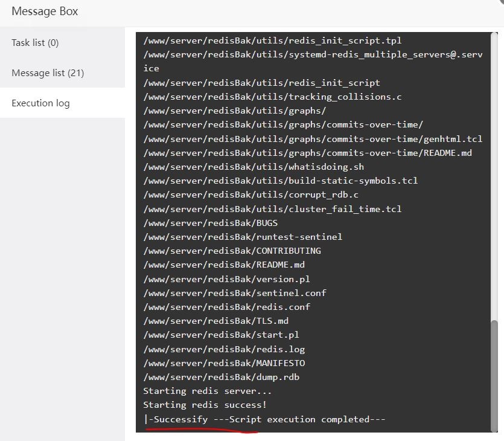Click the redisBak/dump.rdb path line
Viewport: 504px width, 441px height.
coord(221,377)
